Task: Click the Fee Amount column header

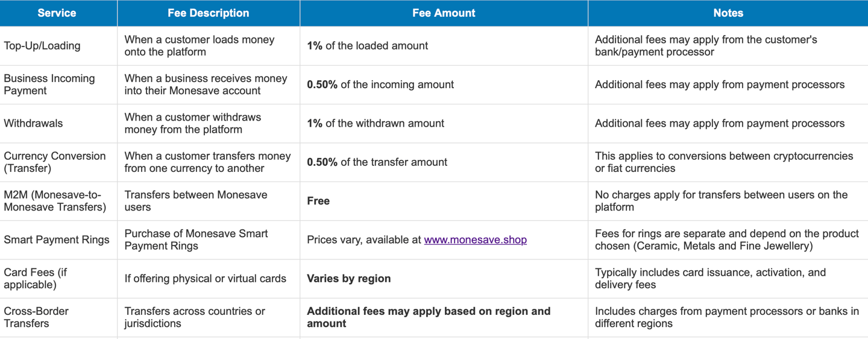Action: (x=444, y=13)
